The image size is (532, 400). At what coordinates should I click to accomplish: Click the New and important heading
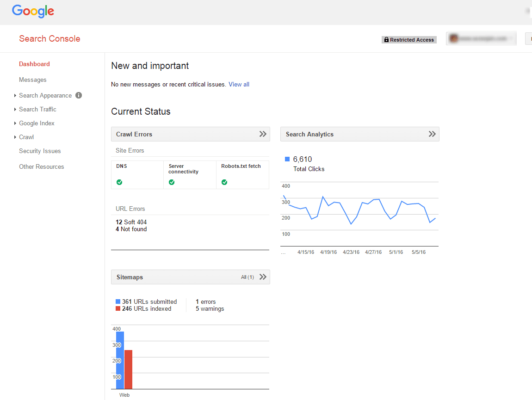(150, 66)
